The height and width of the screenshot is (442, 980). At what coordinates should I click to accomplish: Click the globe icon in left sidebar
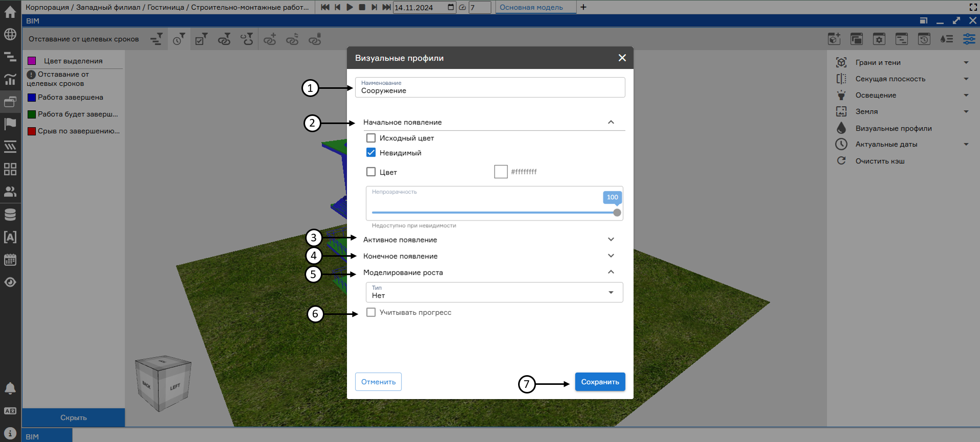10,34
